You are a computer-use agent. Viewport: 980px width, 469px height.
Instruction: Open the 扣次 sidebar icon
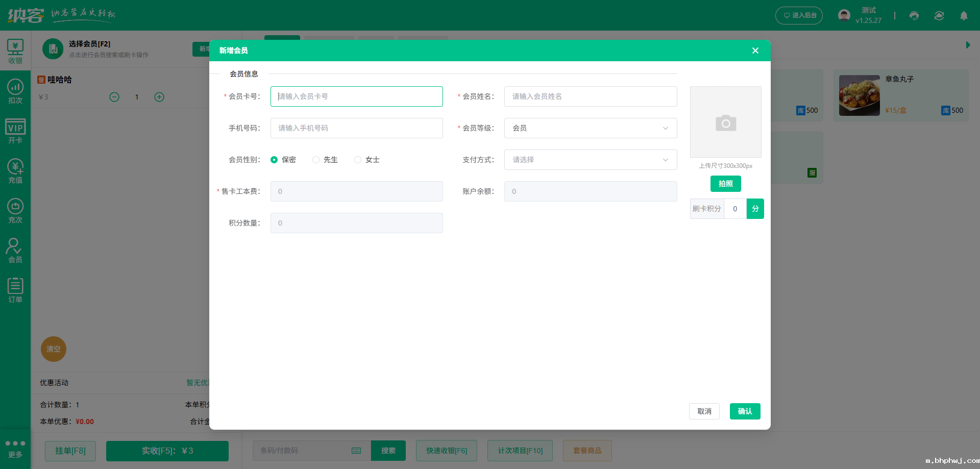[x=15, y=91]
